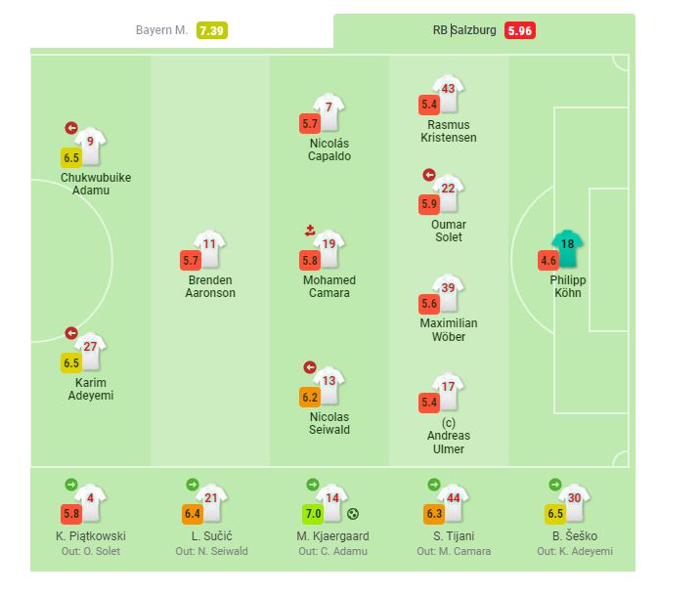
Task: Click the injury icon above Mohamed Camara
Action: coord(310,231)
